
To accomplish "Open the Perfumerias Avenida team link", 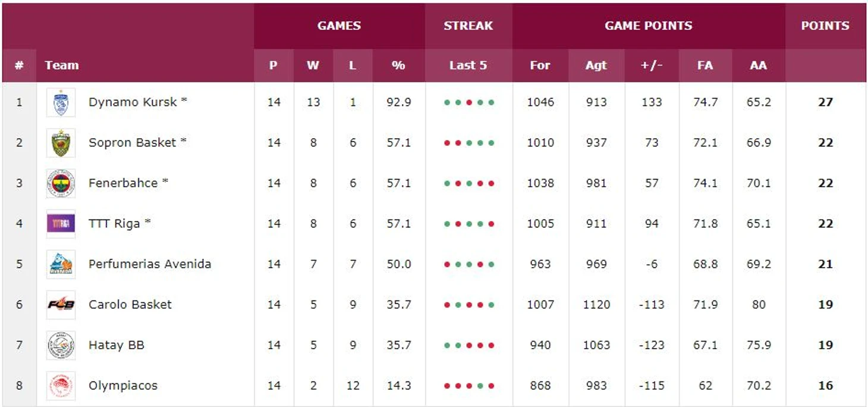I will point(150,264).
